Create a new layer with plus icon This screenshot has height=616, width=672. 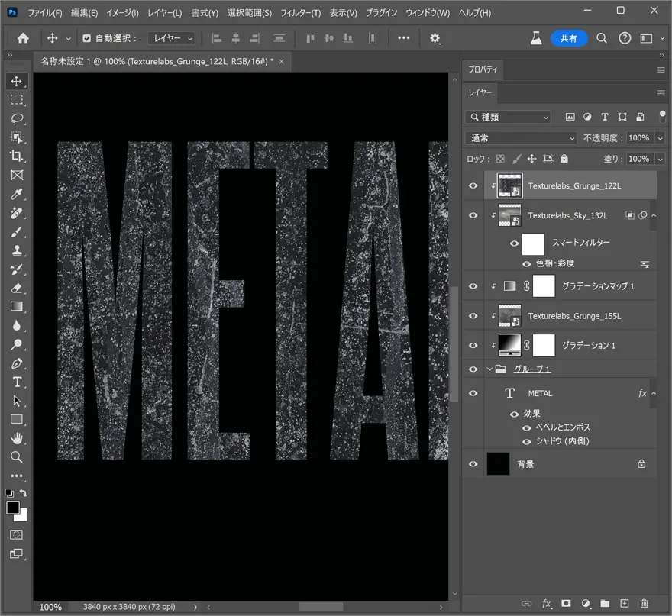(625, 604)
